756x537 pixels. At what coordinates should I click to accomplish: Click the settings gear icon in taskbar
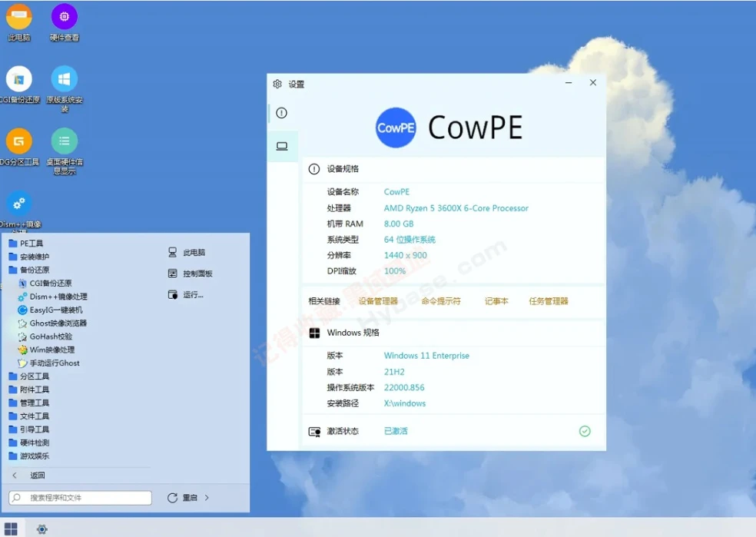point(42,529)
